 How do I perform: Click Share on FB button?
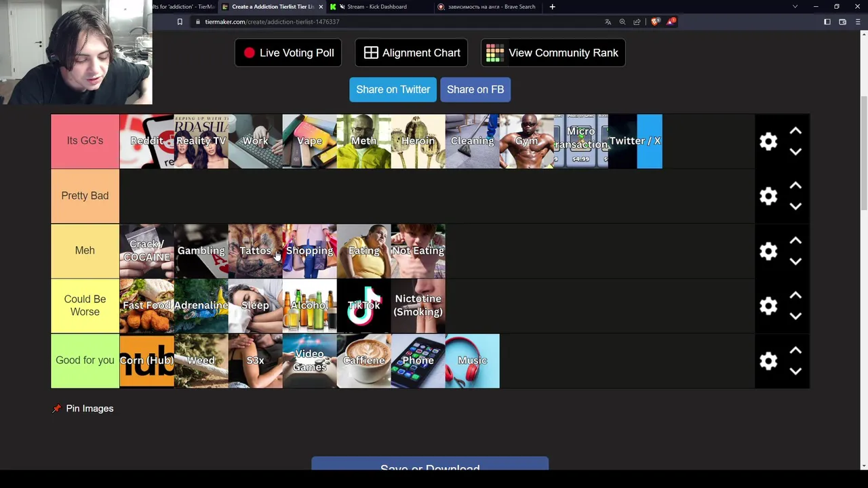475,89
